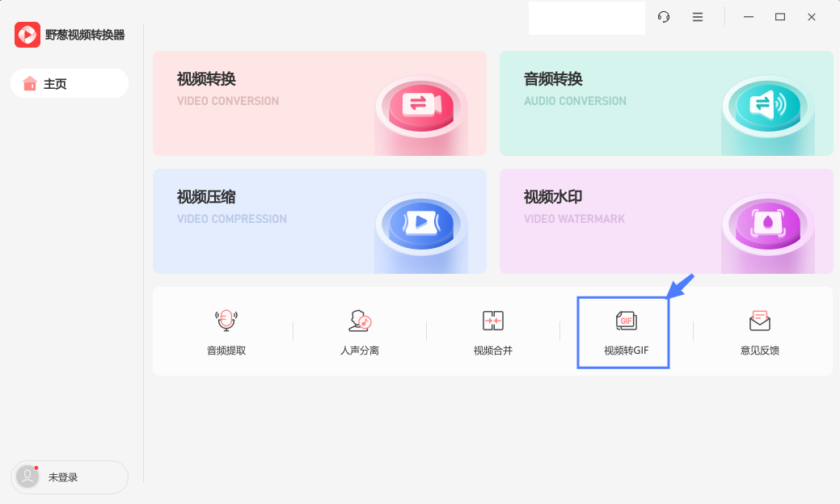Click the audio conversion speaker icon
The image size is (840, 504).
tap(768, 104)
